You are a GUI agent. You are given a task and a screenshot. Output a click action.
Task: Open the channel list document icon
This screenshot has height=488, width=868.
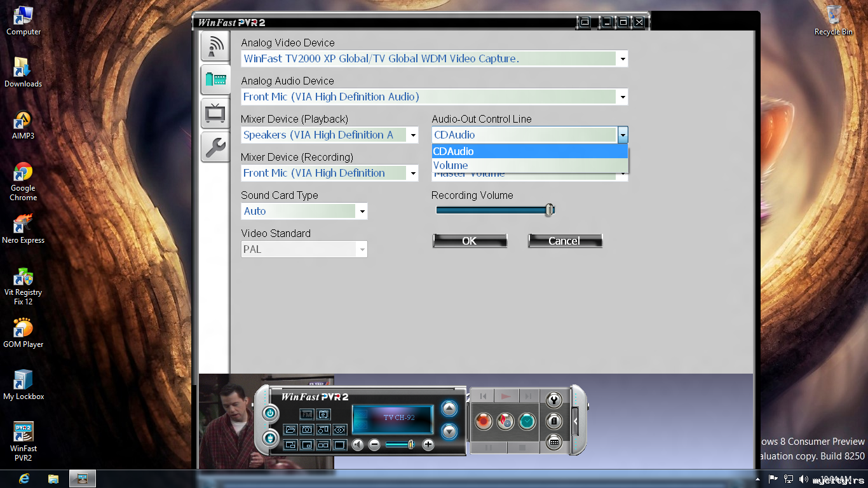(553, 421)
